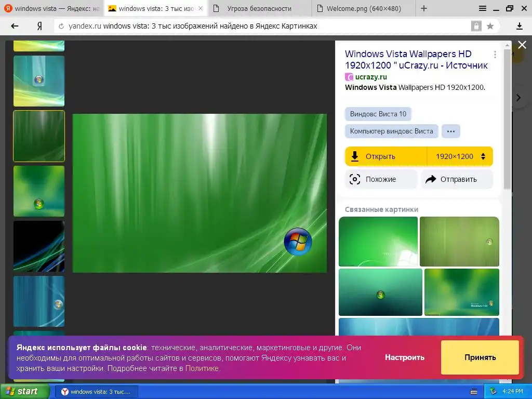Screen dimensions: 532x399
Task: Select the teal-yellow Vista thumbnail in left strip
Action: [39, 81]
